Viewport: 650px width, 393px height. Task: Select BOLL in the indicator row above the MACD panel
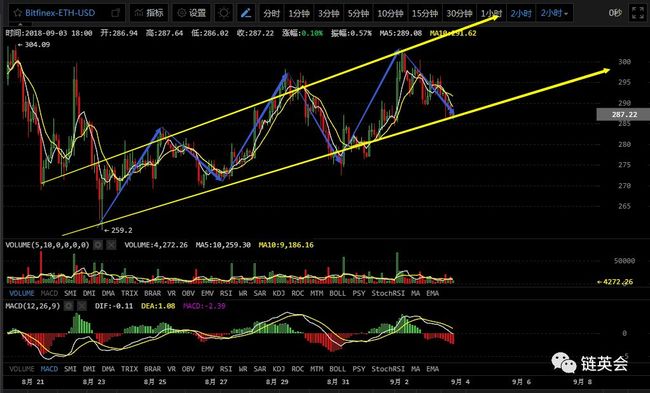click(x=337, y=293)
